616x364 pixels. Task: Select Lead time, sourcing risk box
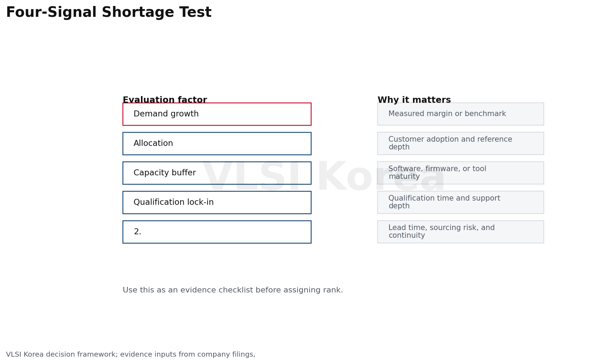(460, 232)
